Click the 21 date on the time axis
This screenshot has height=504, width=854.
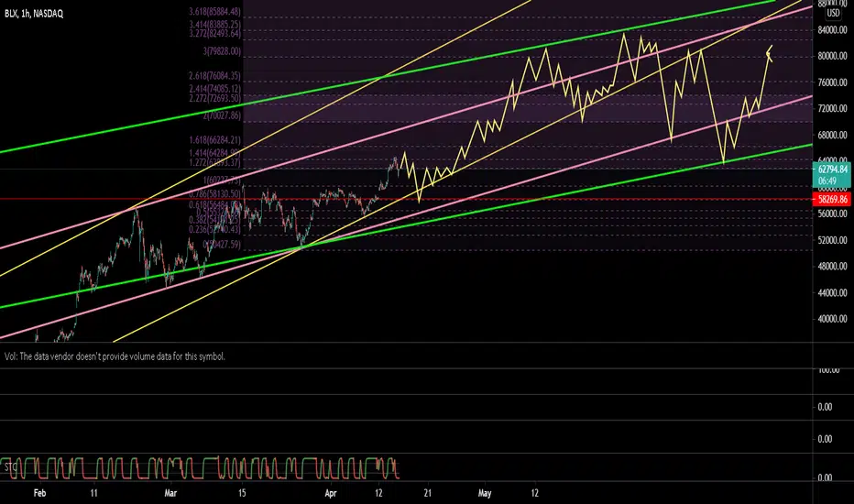click(x=428, y=493)
